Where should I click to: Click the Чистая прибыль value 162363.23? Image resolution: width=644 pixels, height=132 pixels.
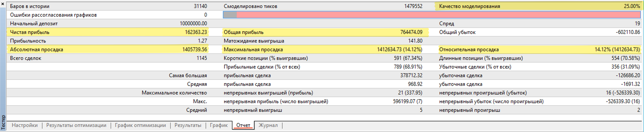[196, 32]
